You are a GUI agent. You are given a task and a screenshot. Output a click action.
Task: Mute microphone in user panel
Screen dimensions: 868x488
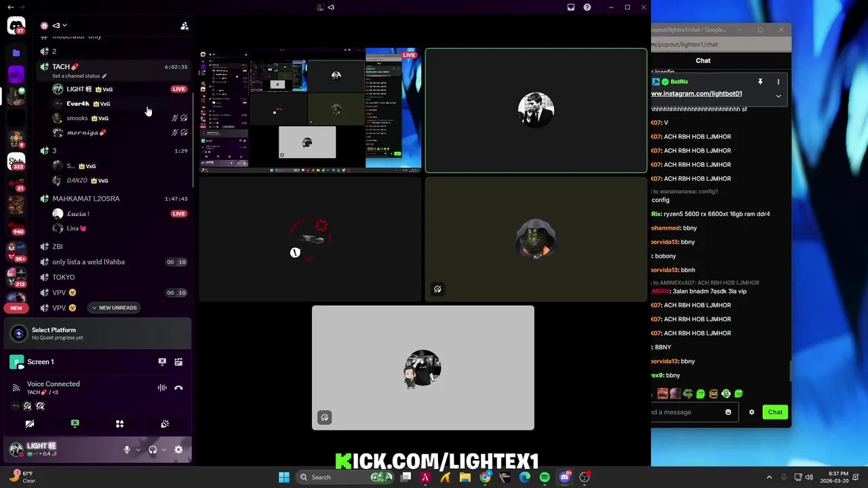[x=126, y=450]
